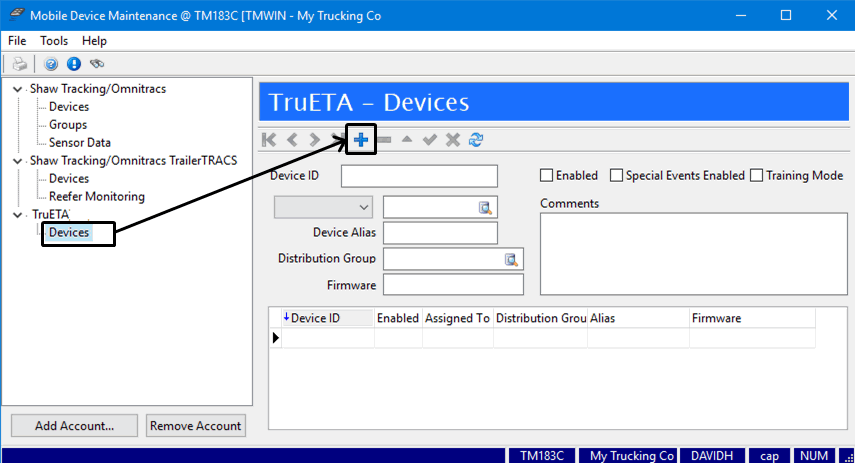Click the Alias column header

(x=638, y=318)
